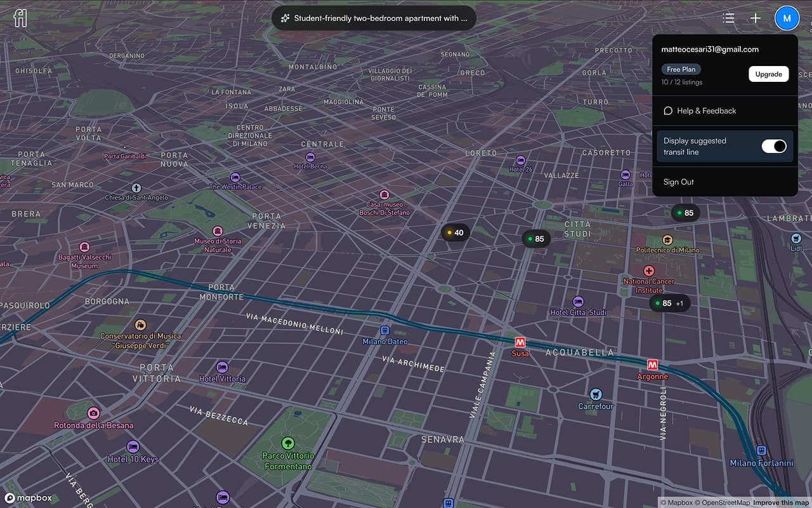
Task: Click the Susa metro station icon
Action: [520, 342]
